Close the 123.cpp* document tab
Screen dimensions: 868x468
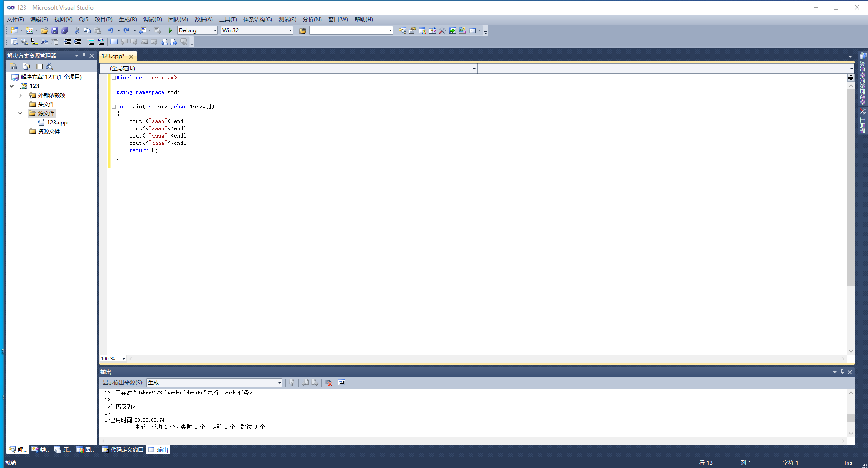(131, 57)
